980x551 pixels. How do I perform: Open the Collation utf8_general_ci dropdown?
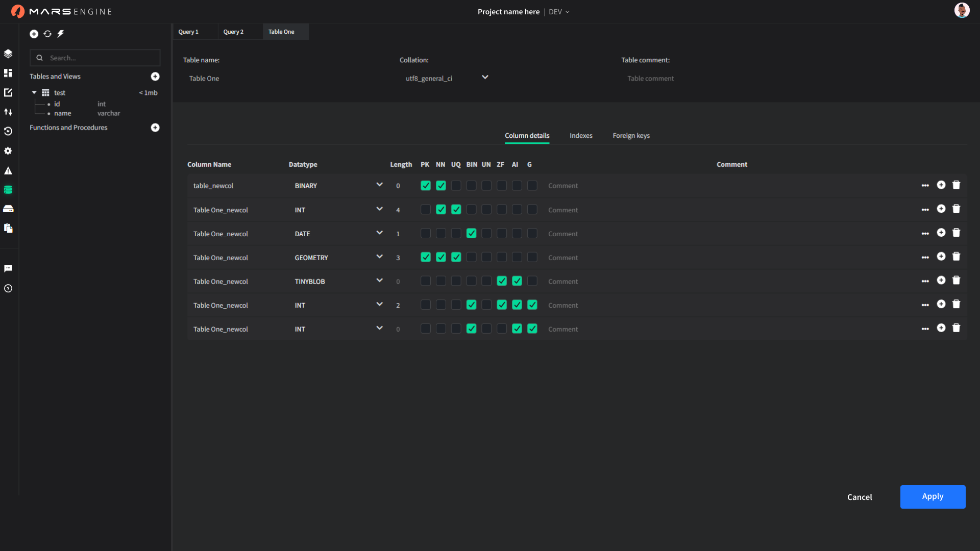click(485, 78)
